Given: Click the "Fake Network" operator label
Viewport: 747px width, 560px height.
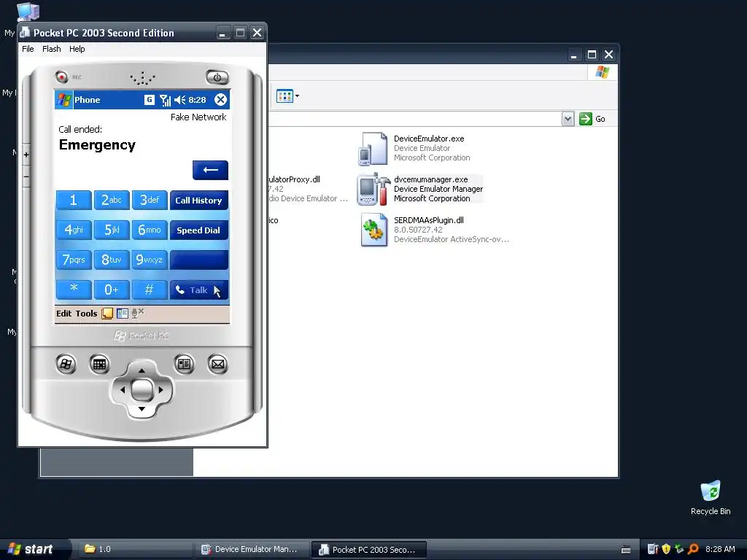Looking at the screenshot, I should (198, 117).
